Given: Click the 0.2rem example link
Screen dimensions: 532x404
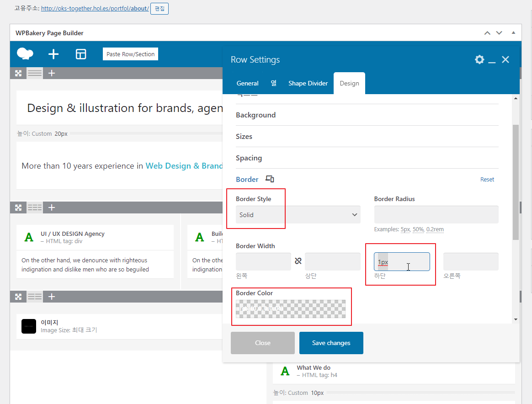Looking at the screenshot, I should pos(435,229).
